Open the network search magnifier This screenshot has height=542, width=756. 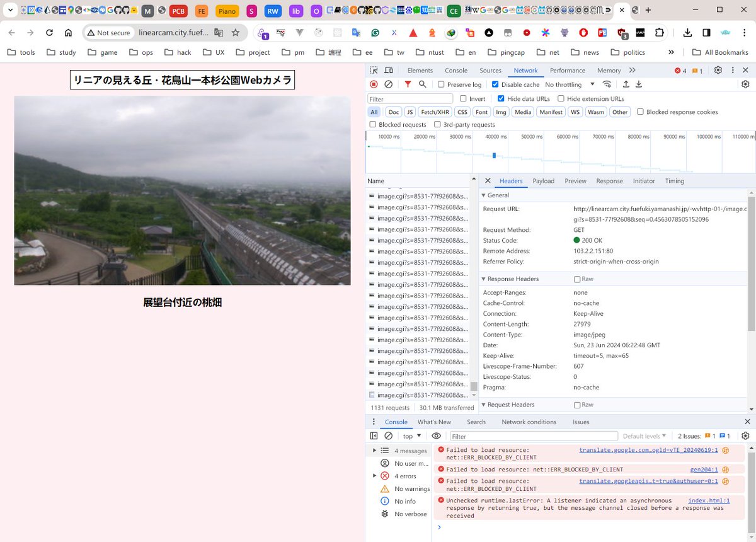423,84
